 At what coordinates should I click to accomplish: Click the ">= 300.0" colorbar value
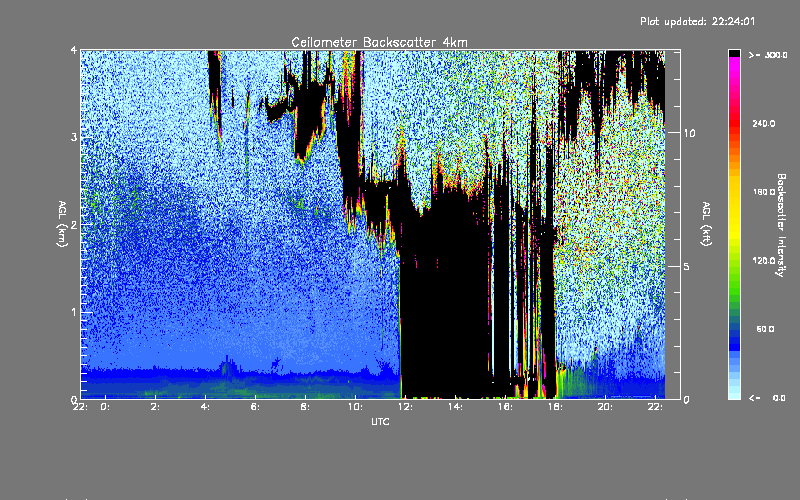[x=768, y=55]
